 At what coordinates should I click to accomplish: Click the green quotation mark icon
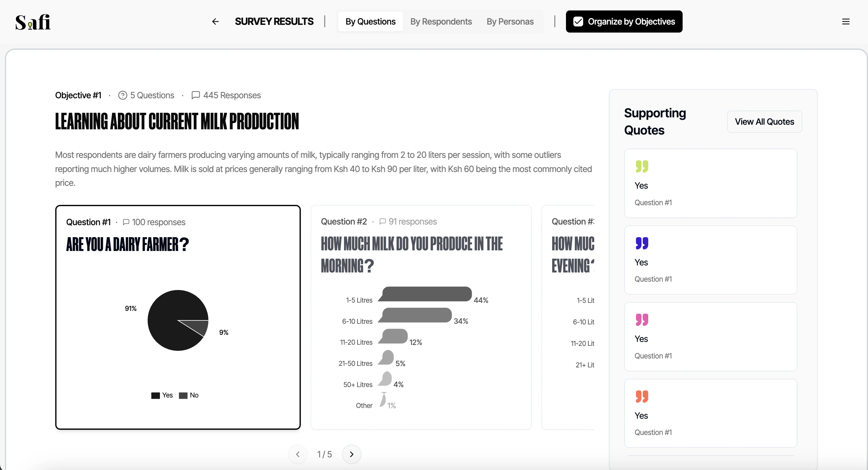(x=642, y=166)
